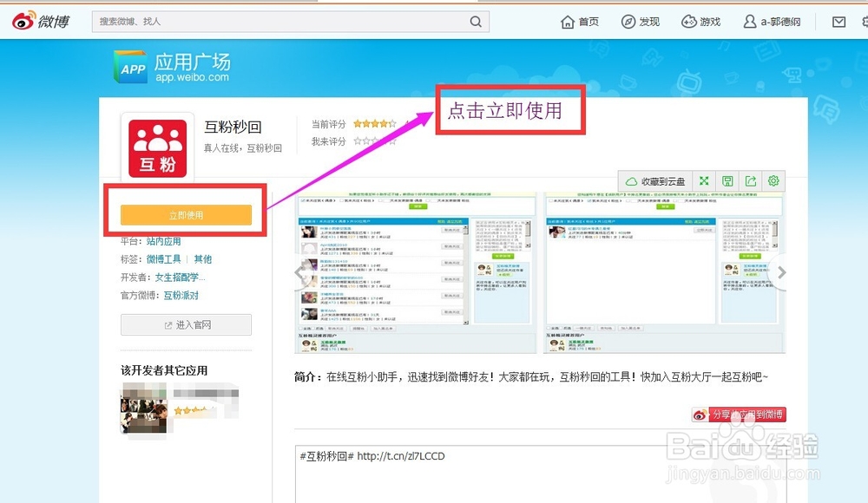This screenshot has width=868, height=503.
Task: Click into the #互粉秒回# share text box
Action: (540, 474)
